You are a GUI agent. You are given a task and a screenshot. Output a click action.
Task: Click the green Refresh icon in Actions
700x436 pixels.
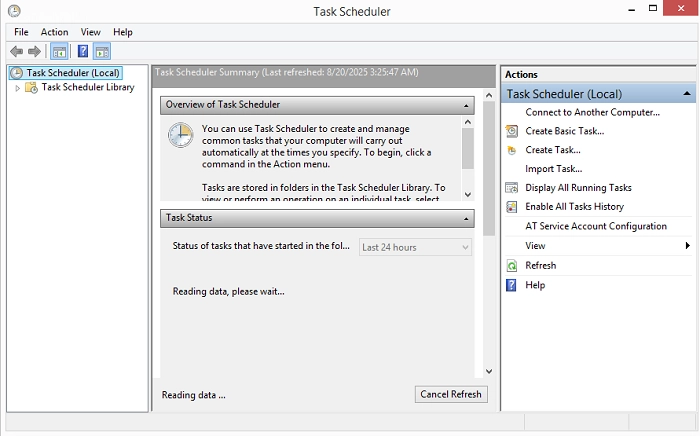coord(512,266)
